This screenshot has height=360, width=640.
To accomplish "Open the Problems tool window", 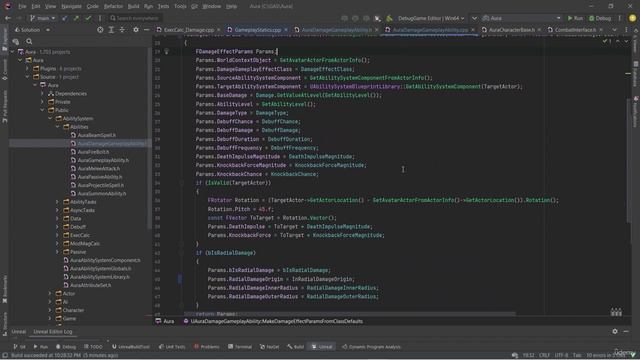I will coord(207,347).
